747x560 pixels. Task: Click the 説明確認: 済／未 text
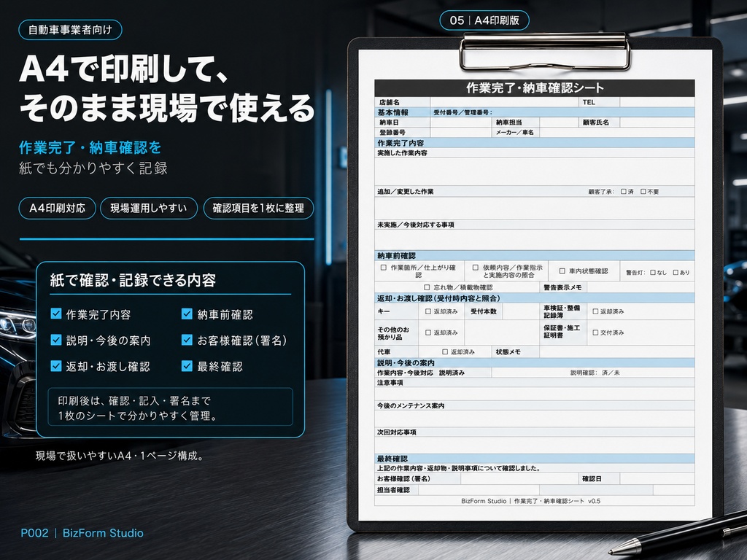point(595,373)
